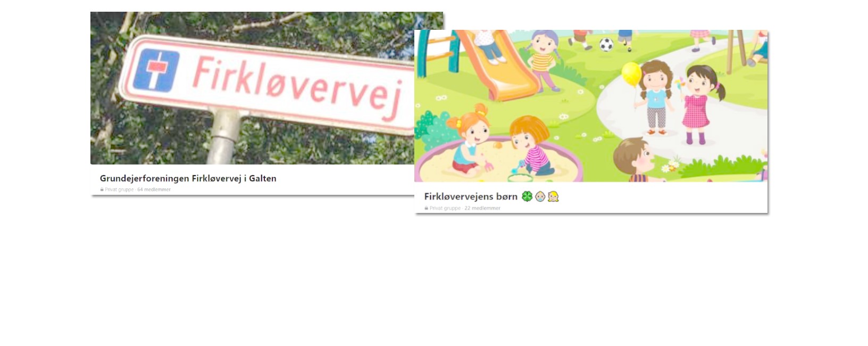The height and width of the screenshot is (346, 868).
Task: Select the '22 medlemmer' member count text
Action: [482, 208]
